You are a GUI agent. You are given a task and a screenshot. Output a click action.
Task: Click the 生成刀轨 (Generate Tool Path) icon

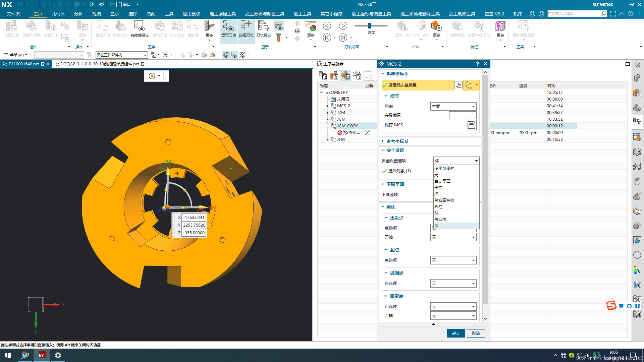coord(103,29)
